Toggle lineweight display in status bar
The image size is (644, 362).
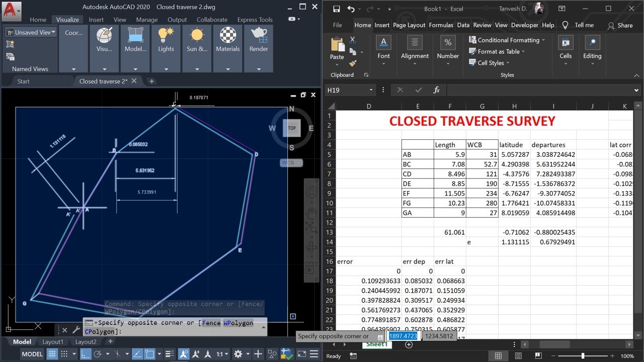170,354
